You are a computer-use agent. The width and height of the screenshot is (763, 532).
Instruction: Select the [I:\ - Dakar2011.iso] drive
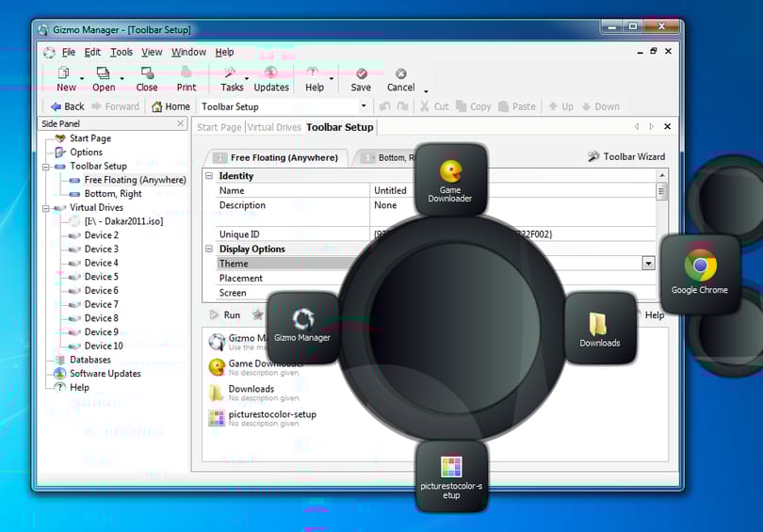point(123,221)
